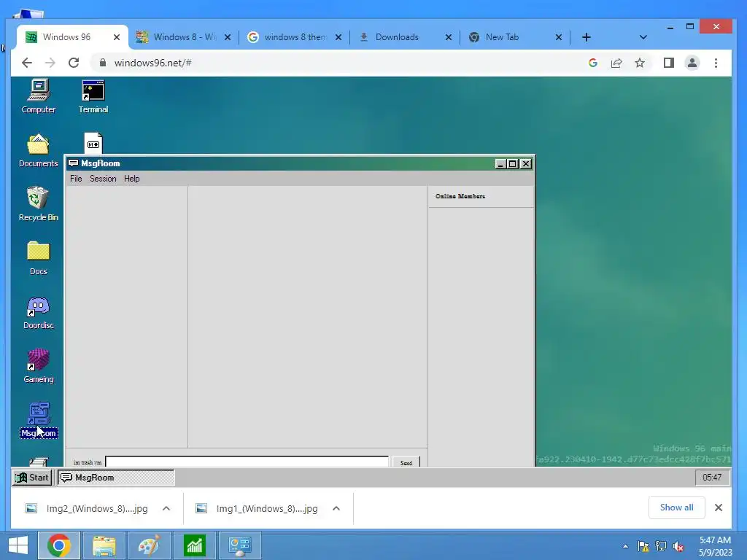Launch the Gameing shortcut
The width and height of the screenshot is (747, 560).
[x=38, y=366]
